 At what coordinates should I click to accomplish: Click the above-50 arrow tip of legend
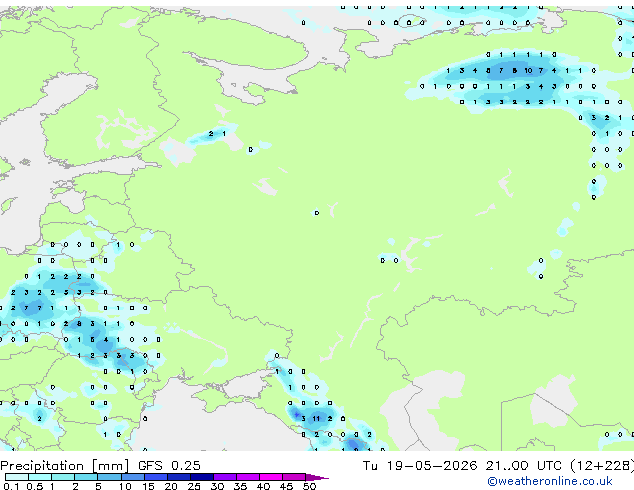pos(317,477)
